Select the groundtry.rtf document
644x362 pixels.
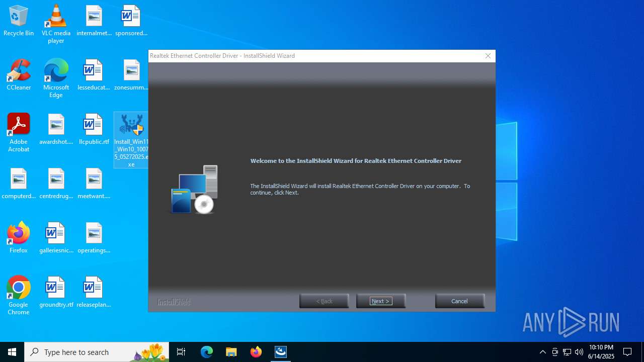tap(56, 292)
